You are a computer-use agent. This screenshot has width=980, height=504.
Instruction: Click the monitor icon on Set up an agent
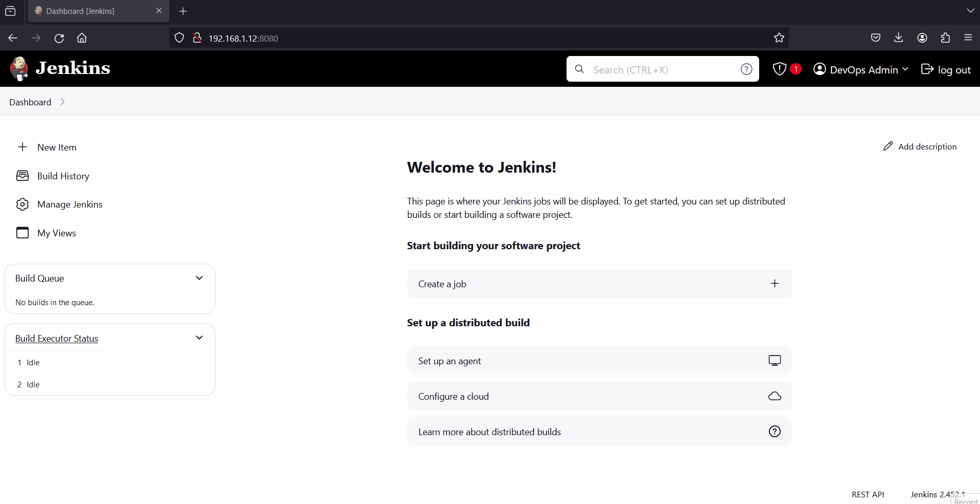point(775,361)
